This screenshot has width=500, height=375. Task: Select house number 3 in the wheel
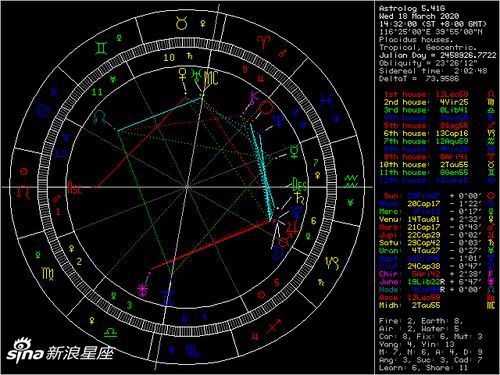click(x=129, y=305)
